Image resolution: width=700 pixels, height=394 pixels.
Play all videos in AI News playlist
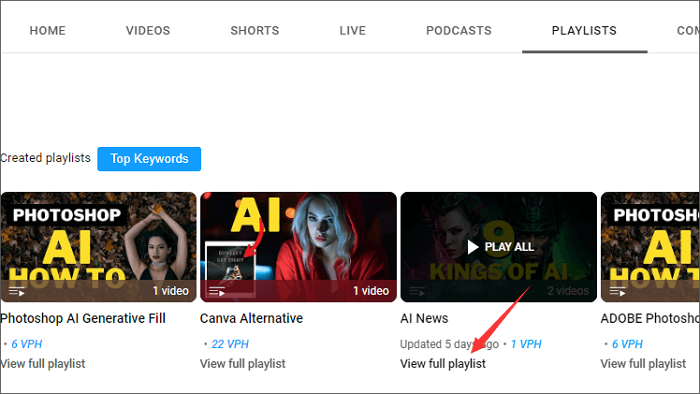(499, 247)
